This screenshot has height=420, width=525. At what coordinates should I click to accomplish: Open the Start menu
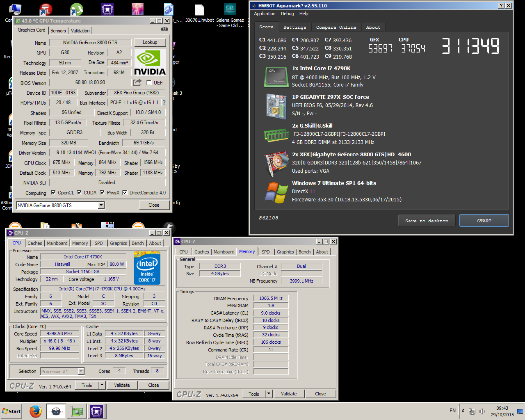[11, 411]
